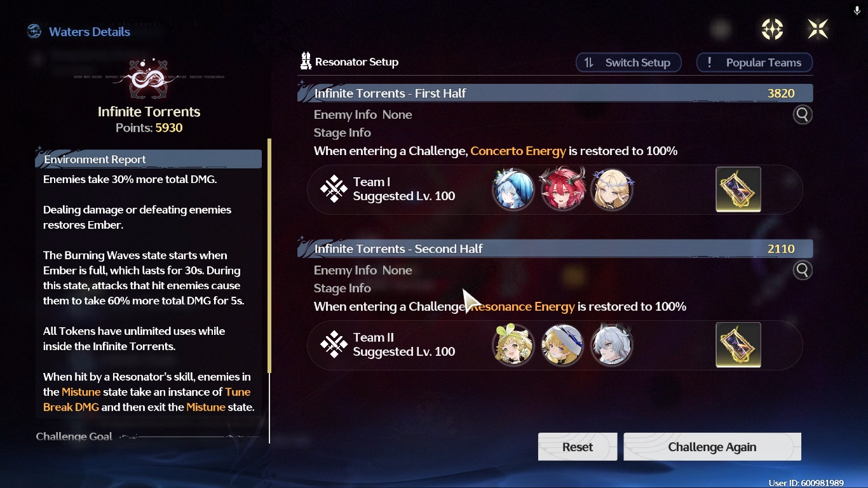Click the white-hat blonde resonator in Team II

coord(562,345)
